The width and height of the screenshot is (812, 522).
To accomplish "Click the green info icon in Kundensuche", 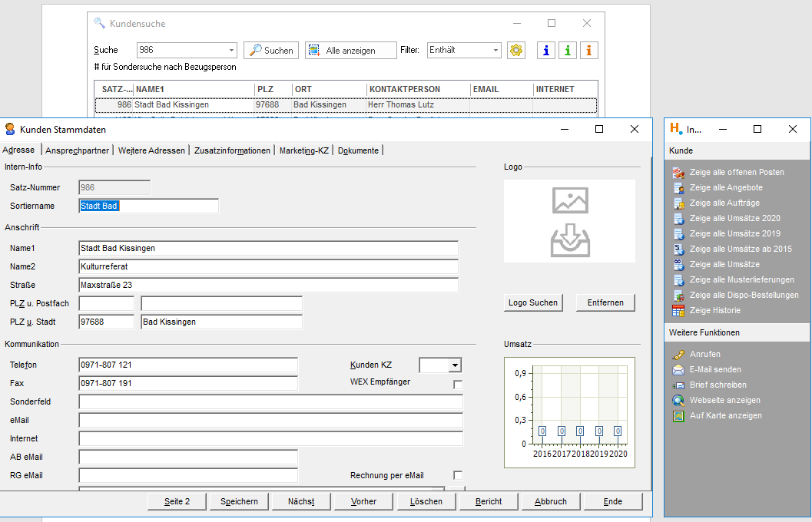I will tap(568, 50).
